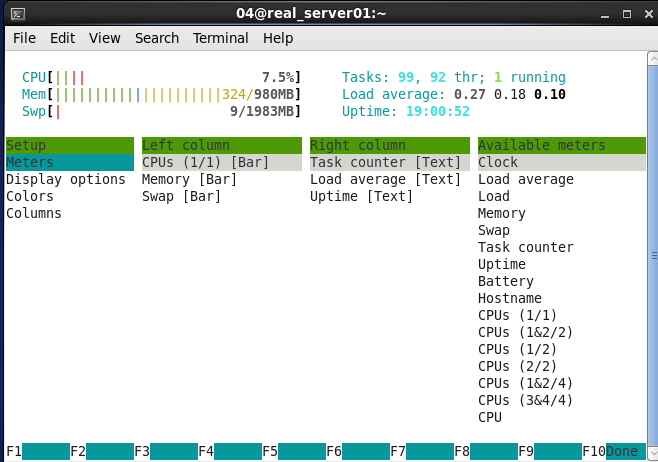Click the F9 function key label
Image resolution: width=658 pixels, height=462 pixels.
tap(526, 452)
